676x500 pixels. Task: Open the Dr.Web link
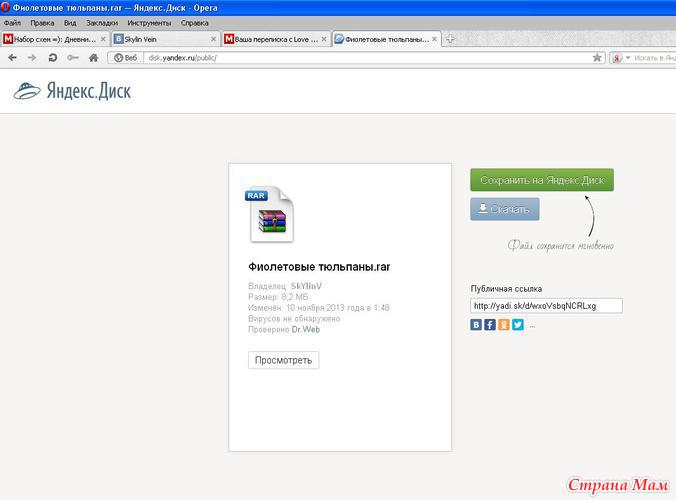306,329
